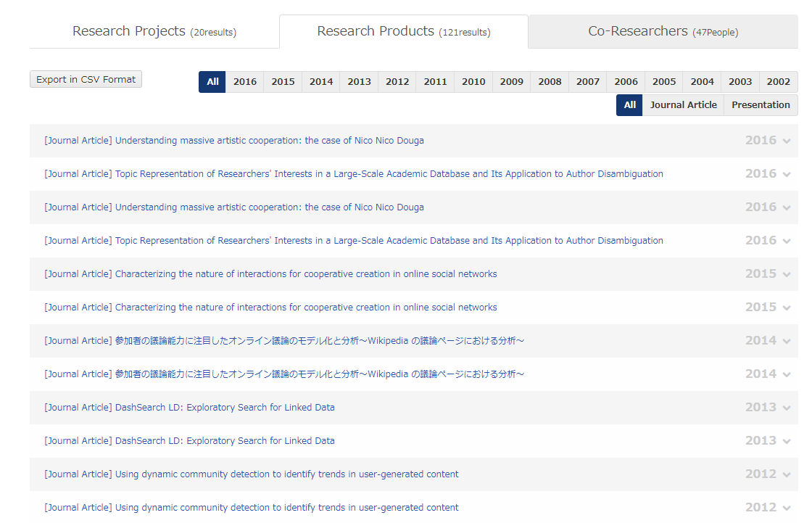Filter by Presentation type
Viewport: 812px width, 523px height.
761,105
